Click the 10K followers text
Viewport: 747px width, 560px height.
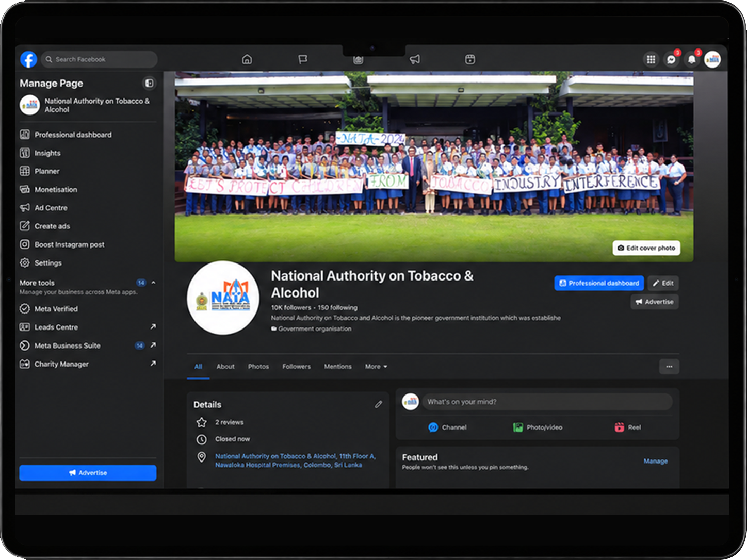click(x=291, y=307)
